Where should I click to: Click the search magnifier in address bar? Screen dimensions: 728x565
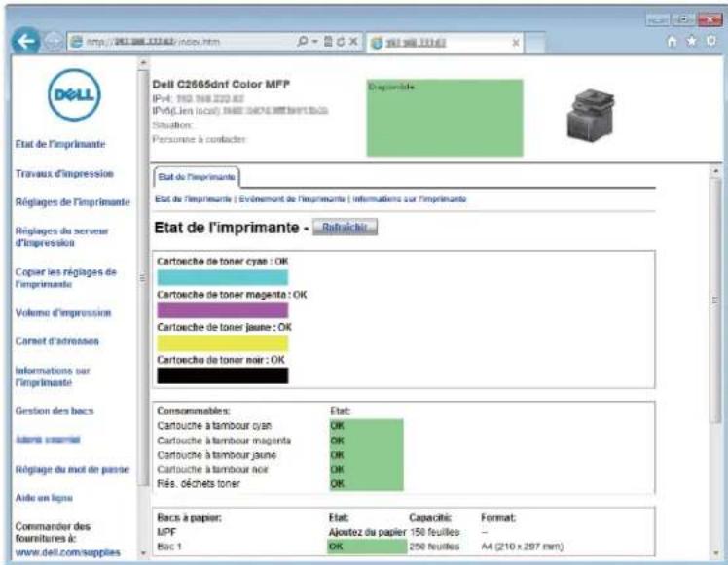pos(302,41)
